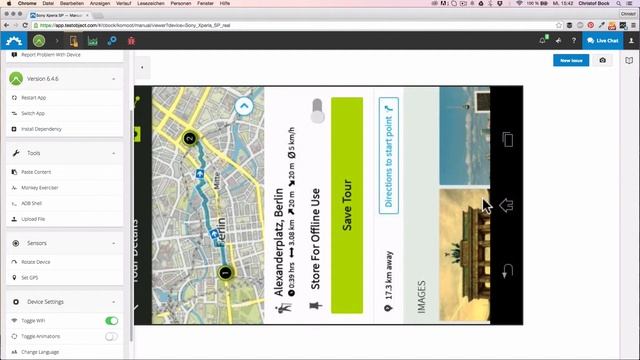Collapse the Tools section
Viewport: 640px width, 360px height.
pyautogui.click(x=113, y=153)
